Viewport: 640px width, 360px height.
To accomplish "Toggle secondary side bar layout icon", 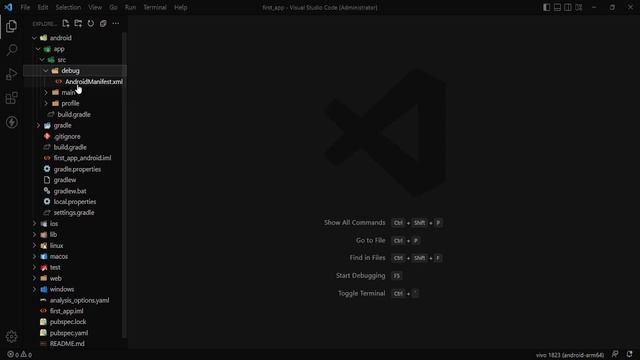I will 568,7.
